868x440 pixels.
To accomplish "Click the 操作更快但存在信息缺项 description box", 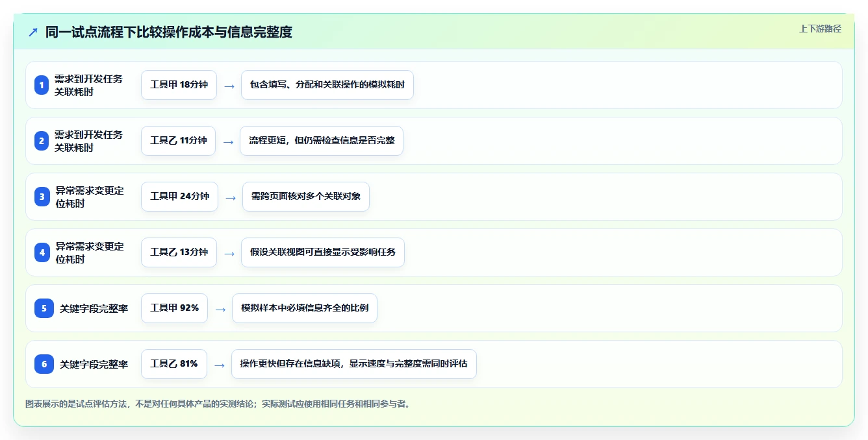I will (x=354, y=364).
